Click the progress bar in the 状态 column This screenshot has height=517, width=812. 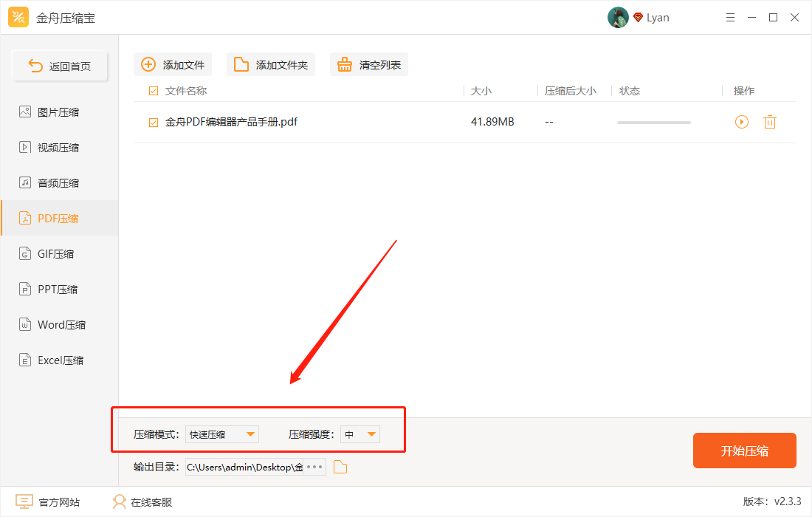pos(653,122)
